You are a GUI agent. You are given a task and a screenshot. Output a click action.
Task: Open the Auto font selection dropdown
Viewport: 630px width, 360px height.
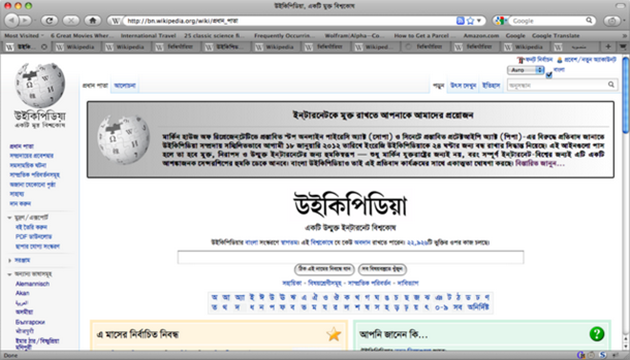click(x=526, y=70)
